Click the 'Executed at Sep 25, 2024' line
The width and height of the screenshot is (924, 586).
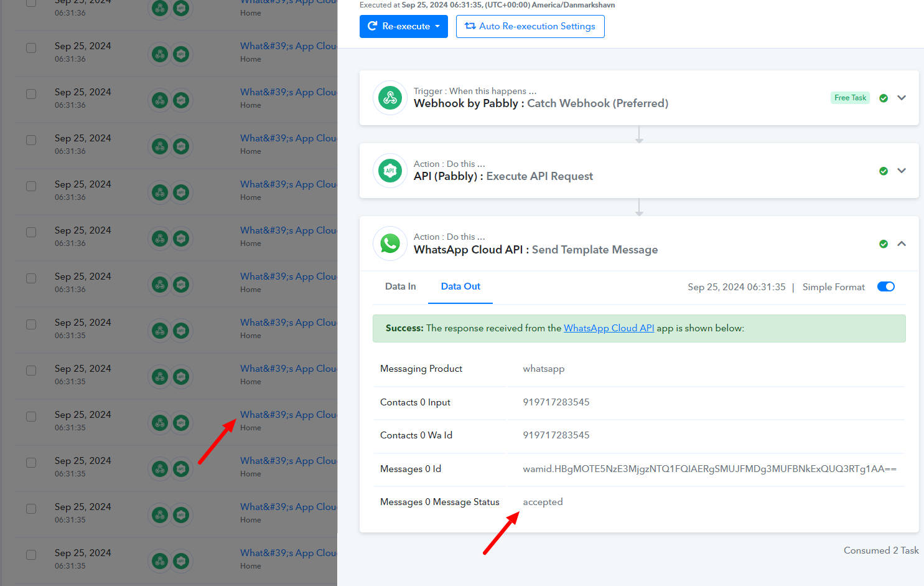487,5
